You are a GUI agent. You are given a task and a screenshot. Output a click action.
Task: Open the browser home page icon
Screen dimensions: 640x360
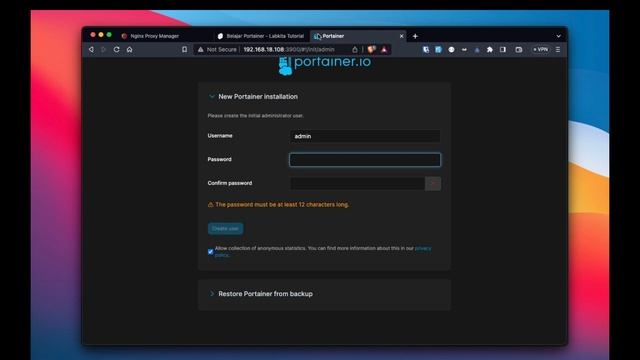coord(129,49)
